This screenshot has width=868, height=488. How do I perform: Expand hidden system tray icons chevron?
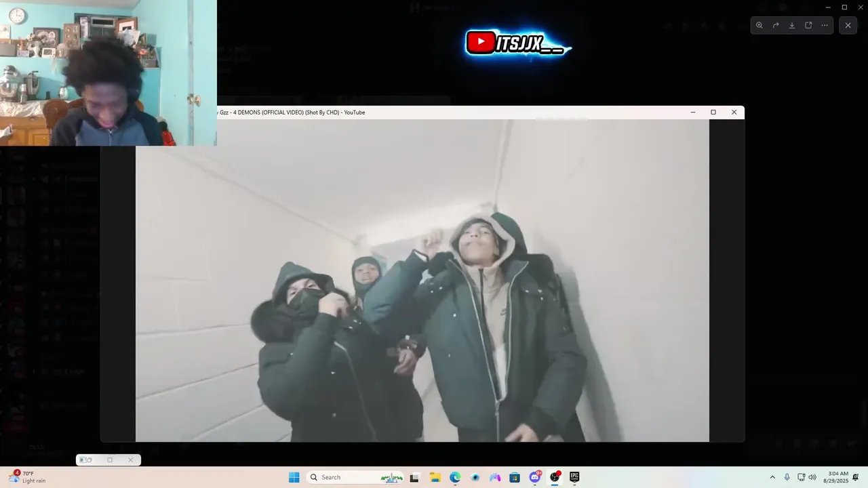[x=772, y=477]
